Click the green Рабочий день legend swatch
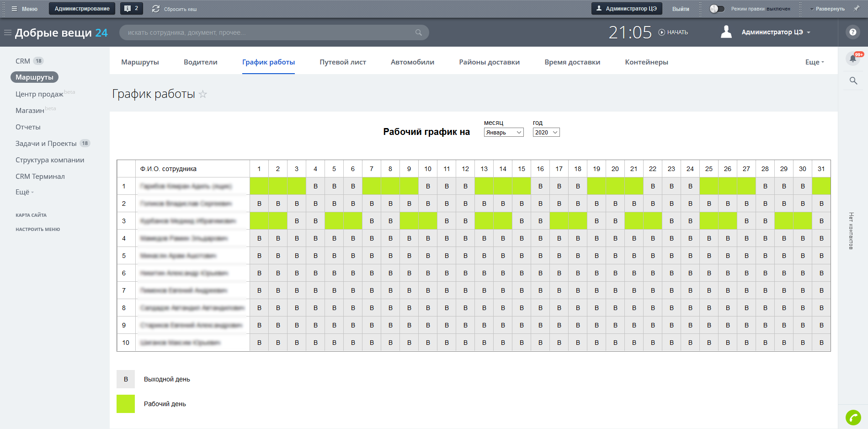868x429 pixels. click(126, 404)
